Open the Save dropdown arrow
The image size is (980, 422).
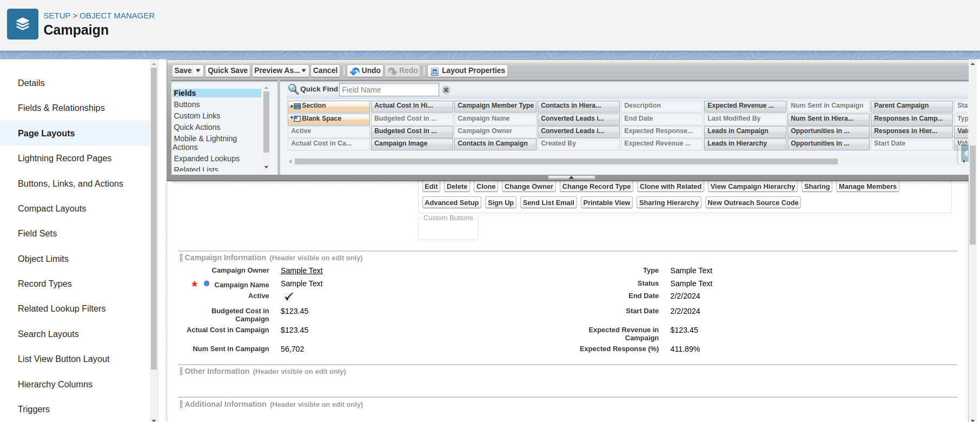198,71
